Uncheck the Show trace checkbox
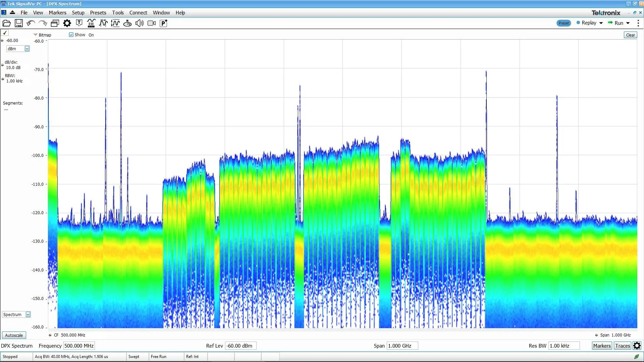 [71, 35]
